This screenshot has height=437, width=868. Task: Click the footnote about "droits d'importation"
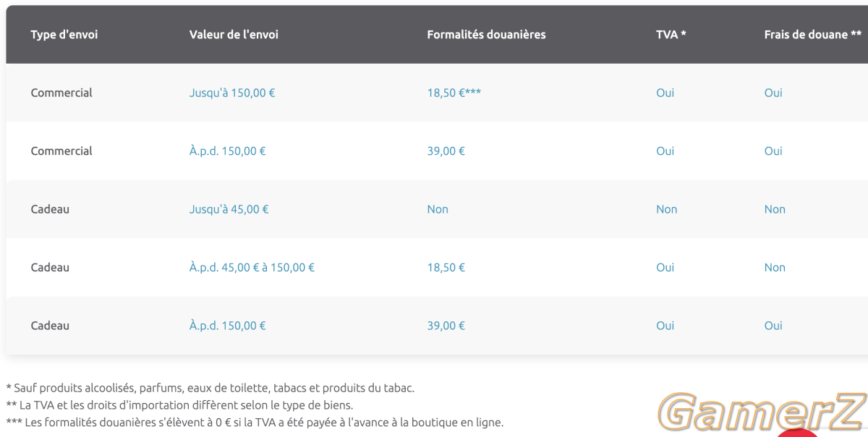point(179,405)
